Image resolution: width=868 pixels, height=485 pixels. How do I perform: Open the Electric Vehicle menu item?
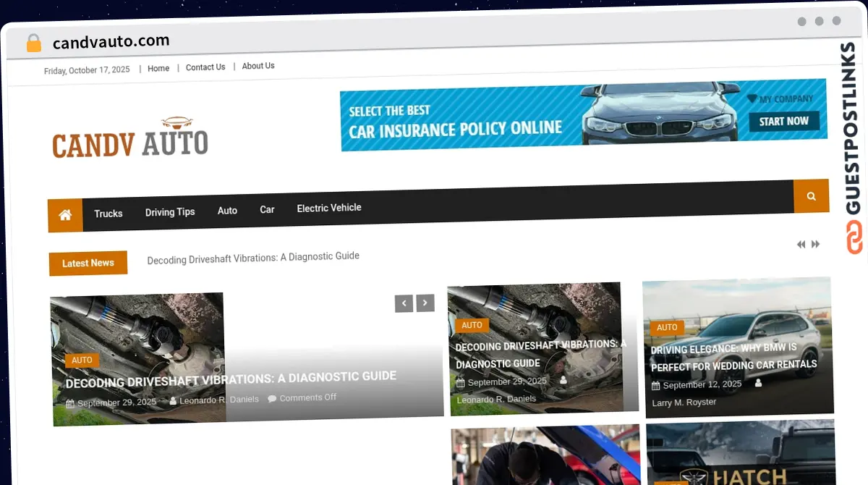click(x=329, y=208)
